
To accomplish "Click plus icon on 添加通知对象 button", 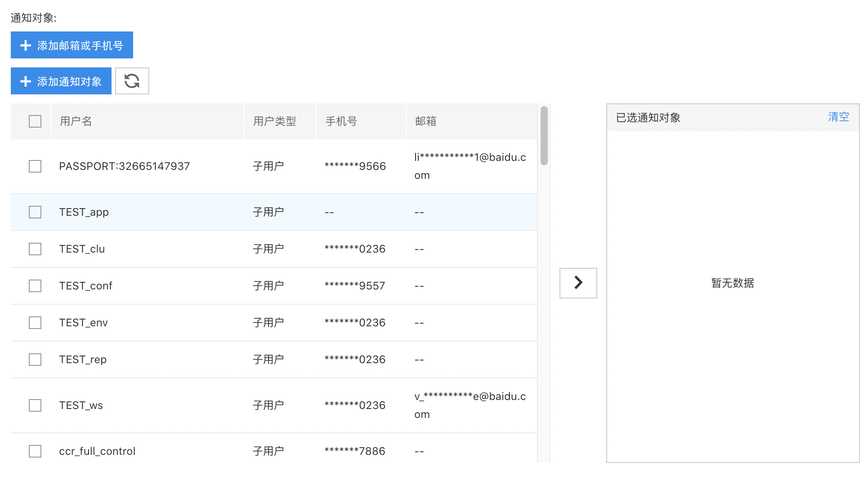I will click(26, 81).
